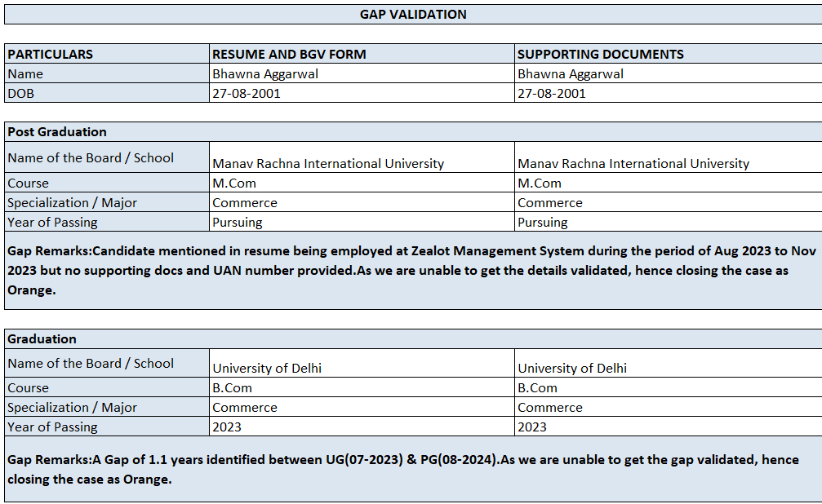The image size is (822, 504).
Task: Select the name cell under Resume and BGV Form
Action: coord(265,74)
